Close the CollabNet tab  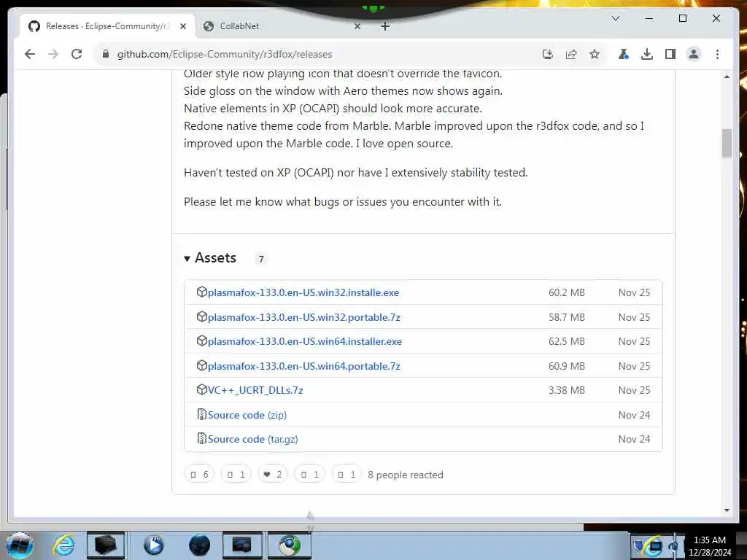(357, 27)
